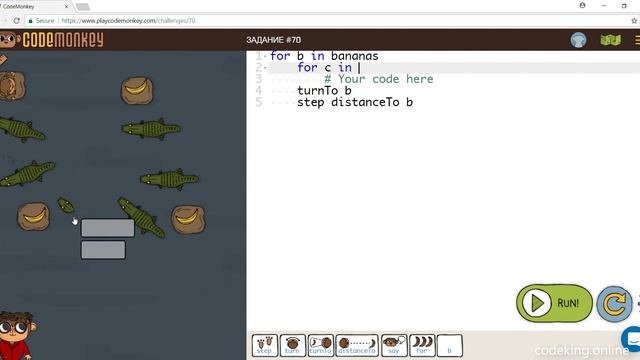
Task: Click the 'turnTo b' code line
Action: (324, 90)
